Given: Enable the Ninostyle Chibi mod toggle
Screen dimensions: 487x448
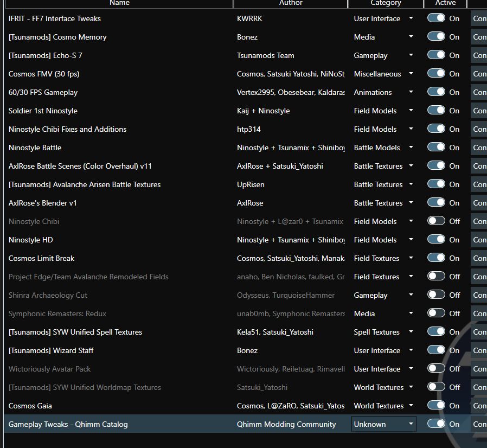Looking at the screenshot, I should click(x=436, y=221).
